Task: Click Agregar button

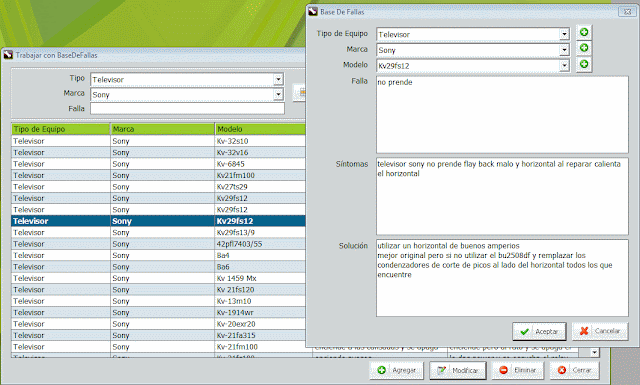Action: click(x=396, y=370)
